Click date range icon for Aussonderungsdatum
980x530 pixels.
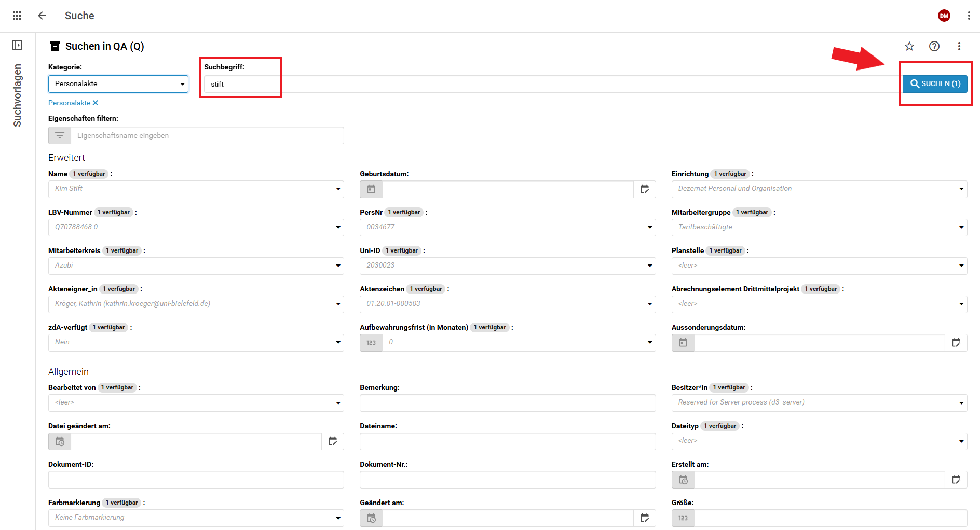pyautogui.click(x=956, y=343)
